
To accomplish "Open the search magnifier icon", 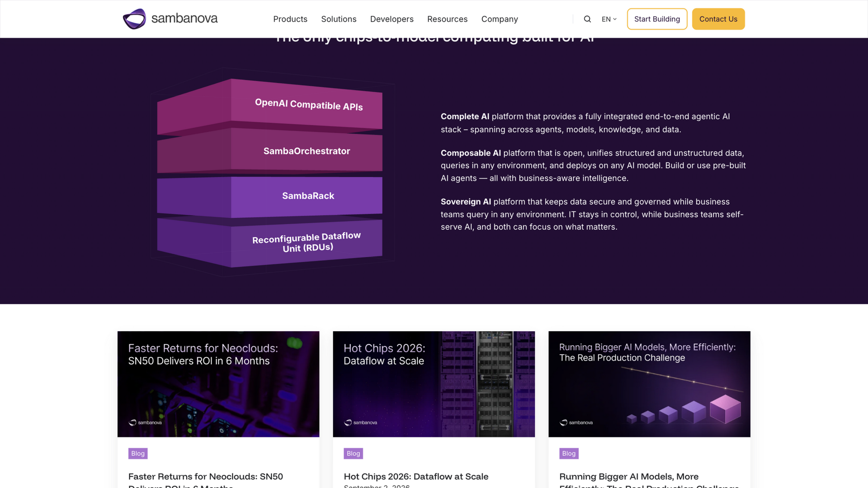I will (x=587, y=19).
